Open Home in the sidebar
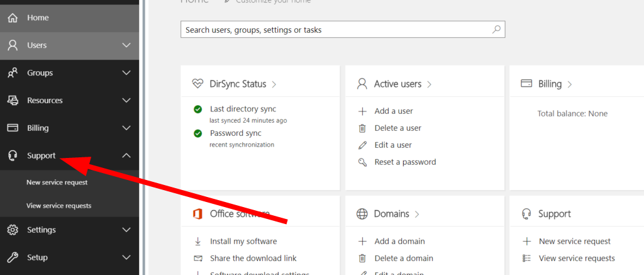The image size is (644, 275). [69, 18]
